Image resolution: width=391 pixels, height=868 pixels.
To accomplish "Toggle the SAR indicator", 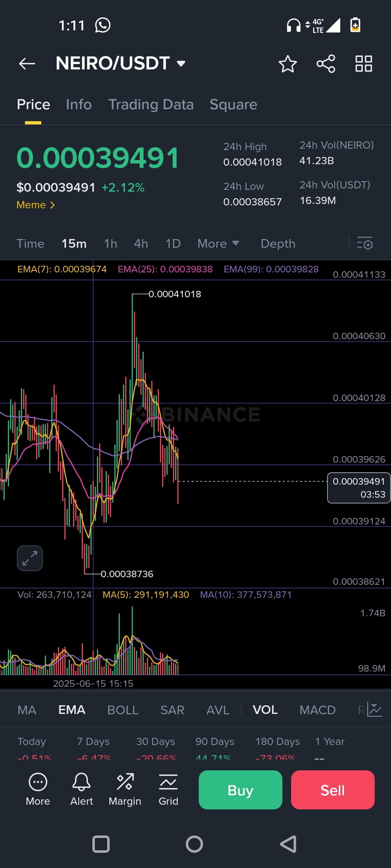I will (x=172, y=710).
